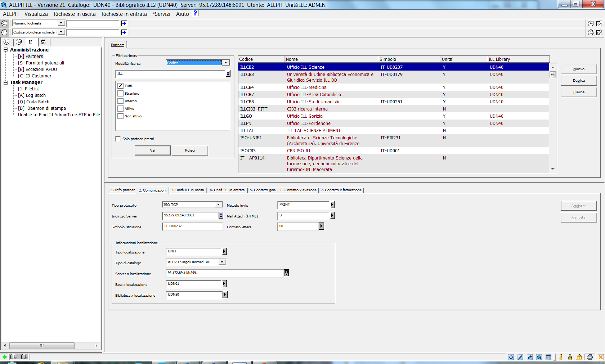Open the Formato lettera list arrow
This screenshot has width=605, height=364.
[322, 226]
